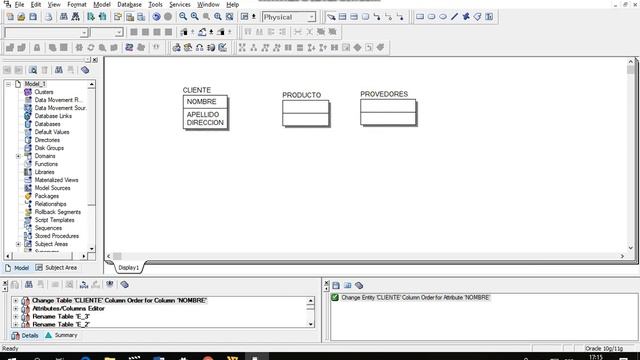Expand the Attributes/Columns Editor log entry
Viewport: 640px width, 360px height.
(16, 309)
